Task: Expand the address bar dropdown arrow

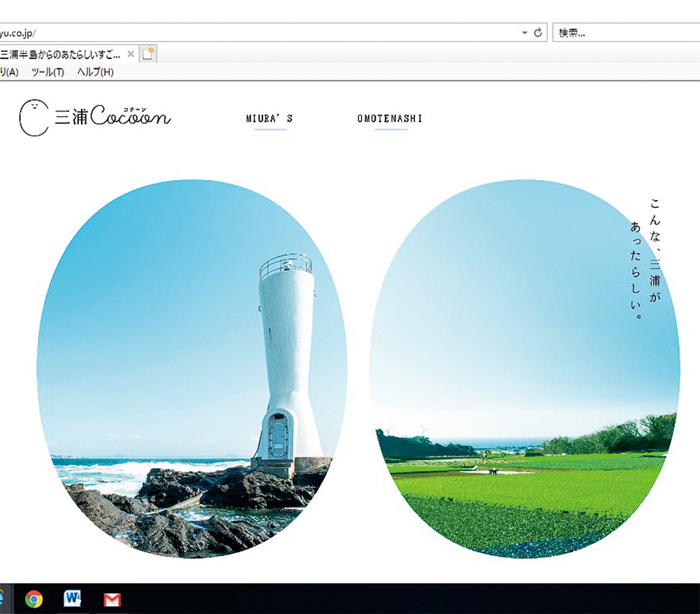Action: click(x=525, y=33)
